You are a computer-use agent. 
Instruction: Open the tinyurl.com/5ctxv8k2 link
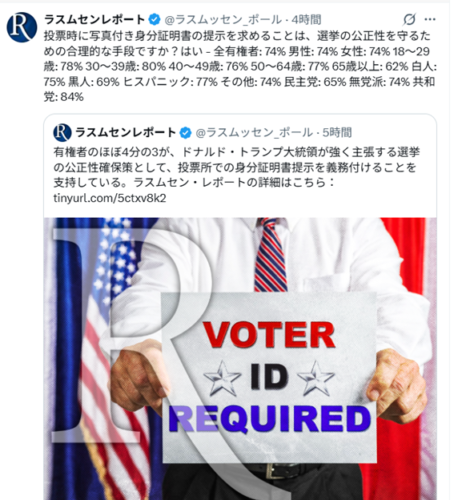coord(110,198)
